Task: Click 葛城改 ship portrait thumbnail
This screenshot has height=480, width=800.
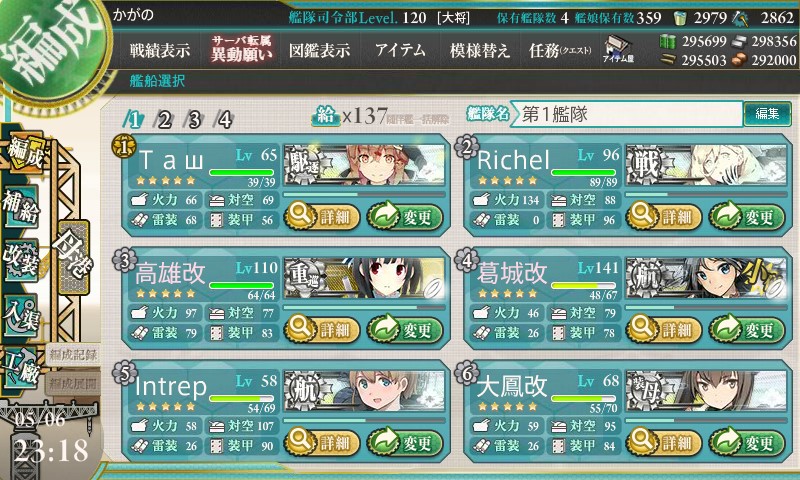Action: tap(706, 279)
